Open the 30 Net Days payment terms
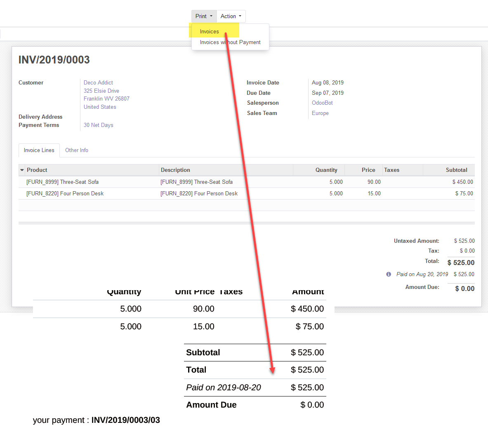 (98, 125)
